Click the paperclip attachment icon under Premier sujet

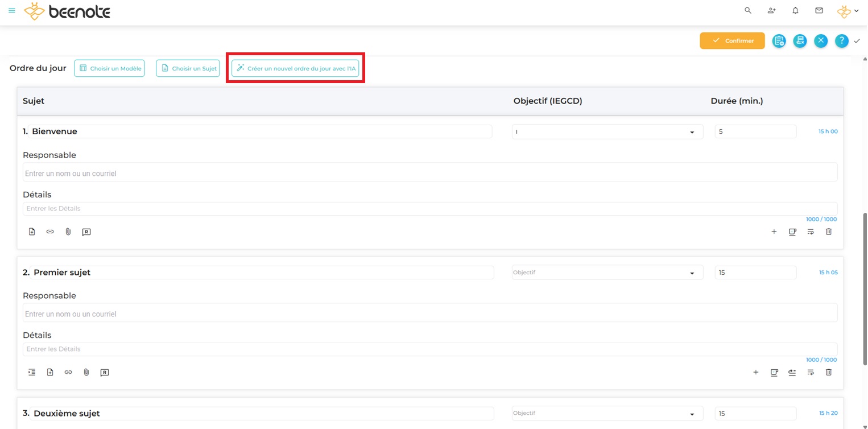(x=86, y=372)
